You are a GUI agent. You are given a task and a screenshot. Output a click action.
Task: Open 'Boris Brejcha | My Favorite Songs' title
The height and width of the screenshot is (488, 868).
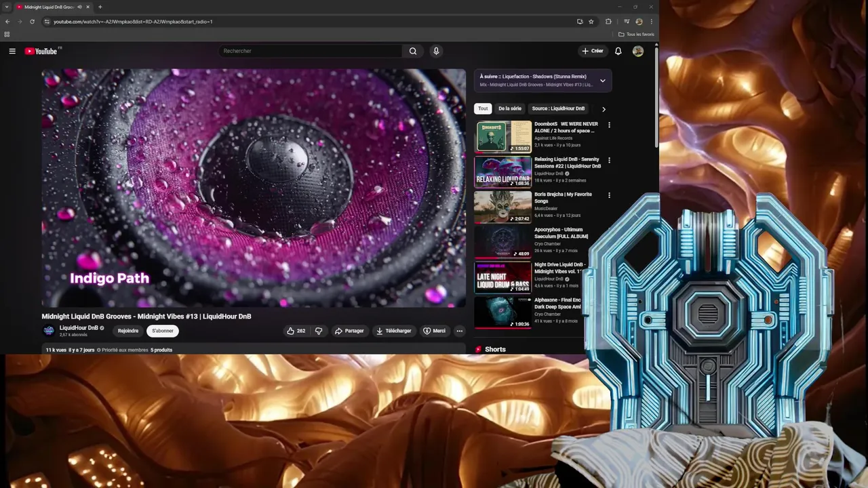(x=563, y=197)
